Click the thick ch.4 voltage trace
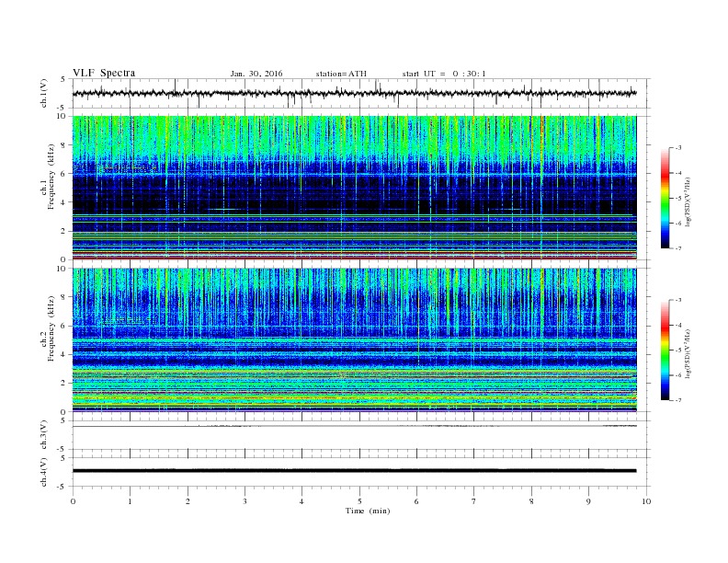The height and width of the screenshot is (563, 728). (x=354, y=471)
